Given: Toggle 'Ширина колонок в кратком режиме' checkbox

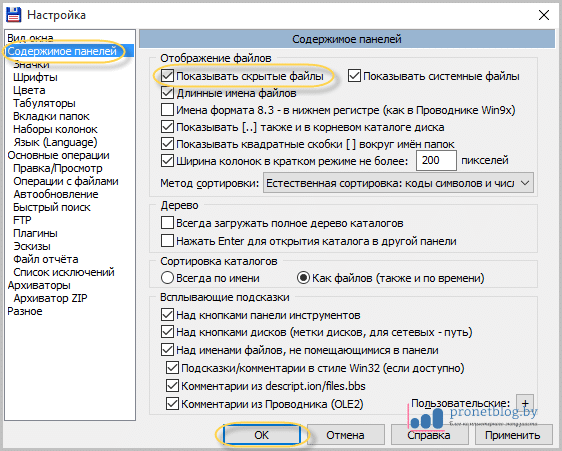Looking at the screenshot, I should click(167, 161).
